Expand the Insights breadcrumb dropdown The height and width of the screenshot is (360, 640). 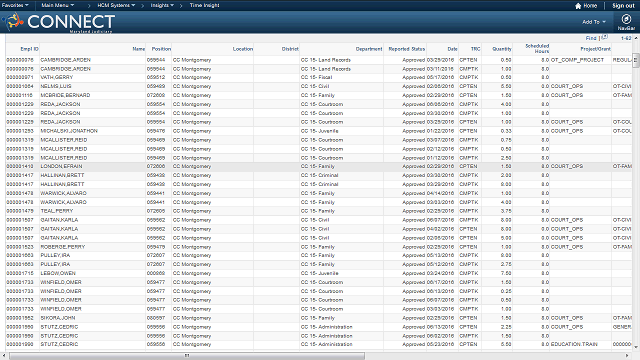[162, 5]
